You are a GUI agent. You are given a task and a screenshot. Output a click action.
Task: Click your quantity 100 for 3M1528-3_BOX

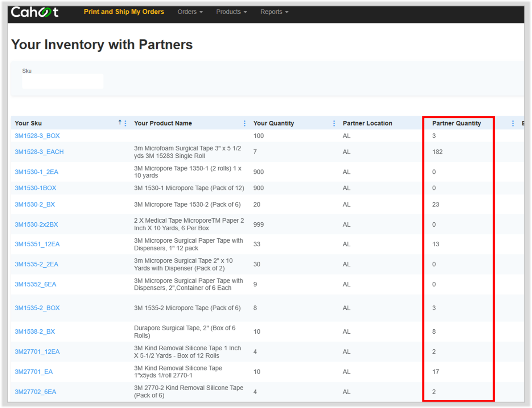[259, 136]
